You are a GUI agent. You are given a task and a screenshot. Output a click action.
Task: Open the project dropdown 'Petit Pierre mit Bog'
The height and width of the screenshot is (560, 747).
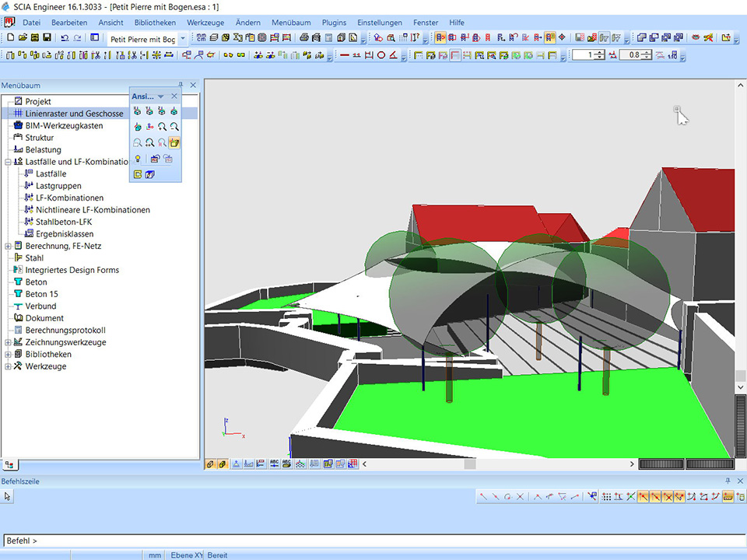[x=183, y=38]
